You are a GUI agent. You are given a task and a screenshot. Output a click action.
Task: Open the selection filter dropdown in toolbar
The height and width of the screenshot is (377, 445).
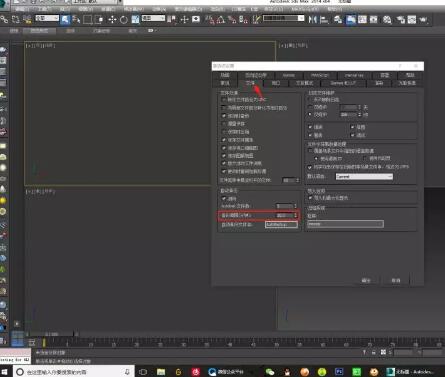47,18
